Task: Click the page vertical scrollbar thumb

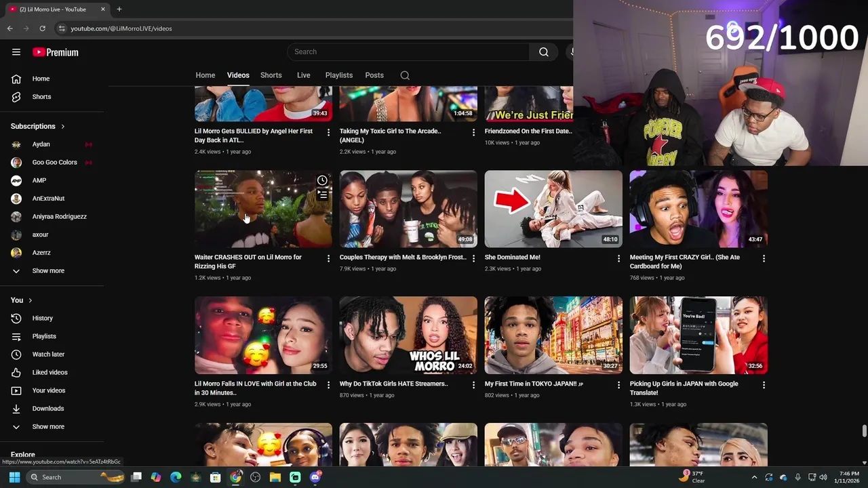Action: click(x=864, y=432)
